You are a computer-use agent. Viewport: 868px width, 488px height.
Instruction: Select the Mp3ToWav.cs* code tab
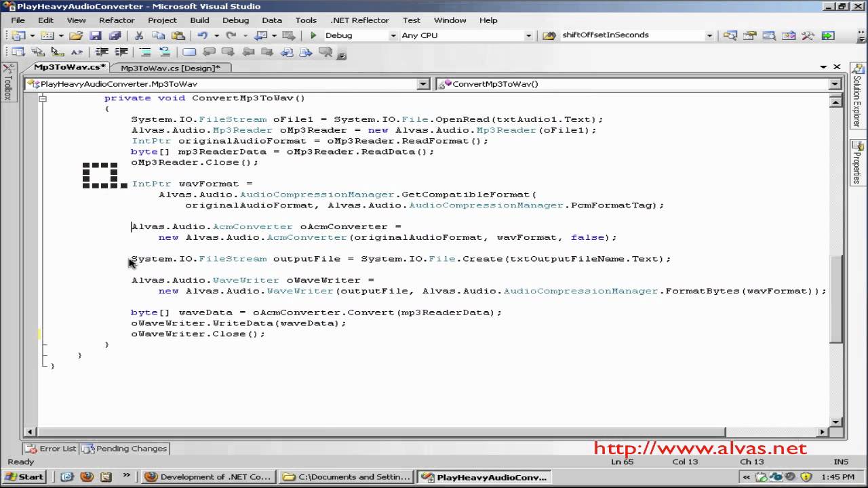70,67
